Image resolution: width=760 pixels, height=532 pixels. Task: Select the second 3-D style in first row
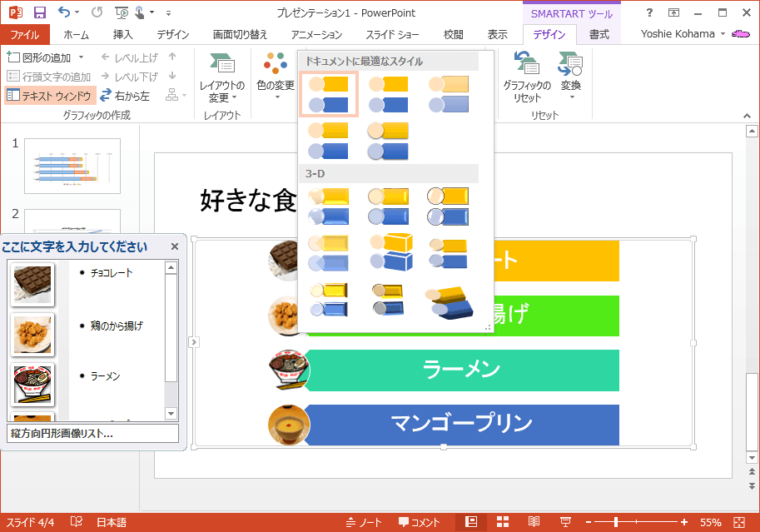tap(388, 206)
